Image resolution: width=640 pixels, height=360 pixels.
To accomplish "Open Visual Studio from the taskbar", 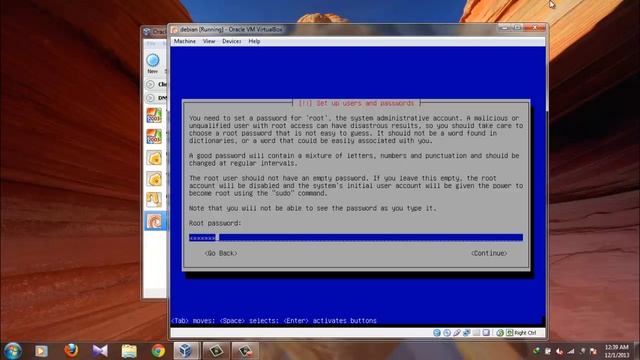I will (100, 351).
